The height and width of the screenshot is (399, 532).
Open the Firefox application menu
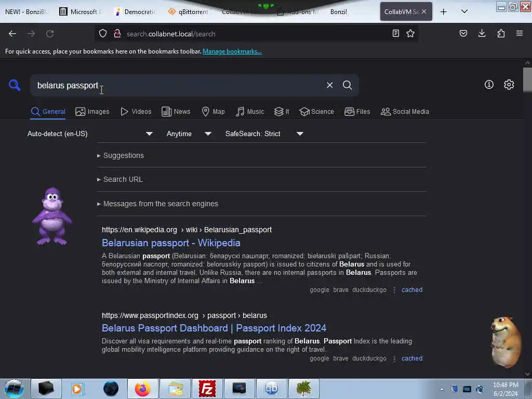click(520, 33)
